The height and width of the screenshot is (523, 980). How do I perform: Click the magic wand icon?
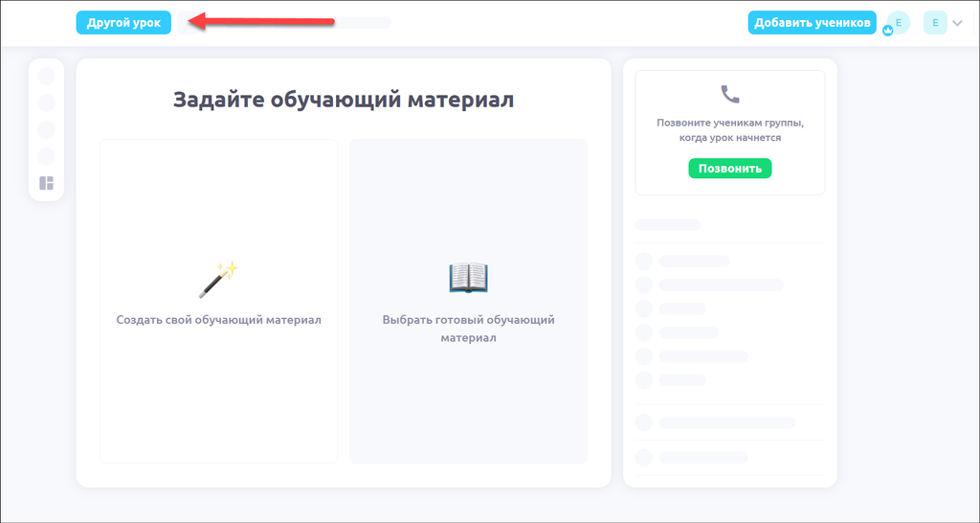tap(218, 279)
